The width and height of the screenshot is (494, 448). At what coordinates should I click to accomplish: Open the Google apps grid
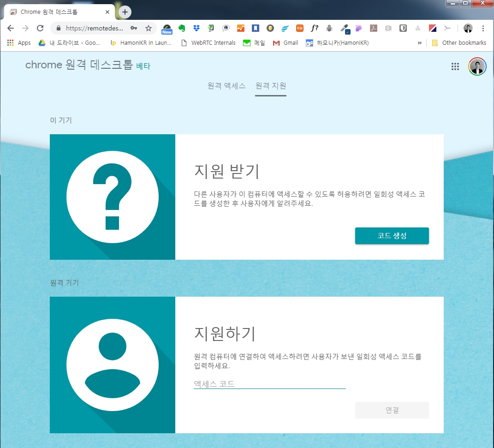(455, 66)
